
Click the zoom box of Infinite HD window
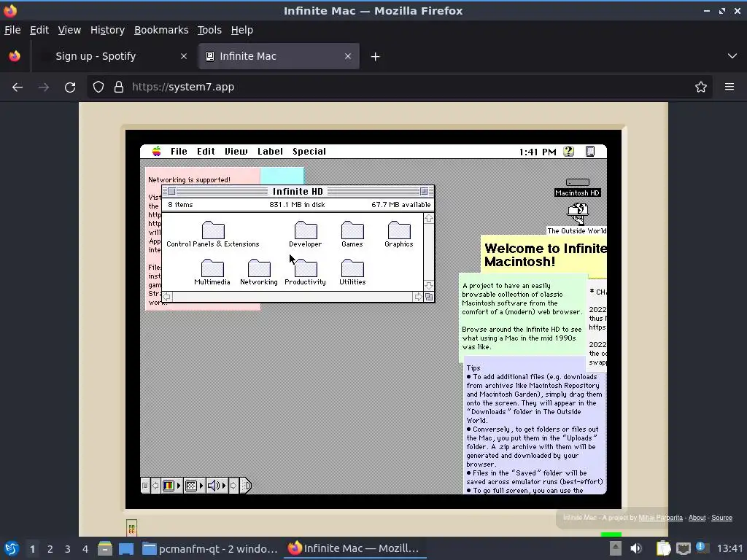tap(424, 192)
